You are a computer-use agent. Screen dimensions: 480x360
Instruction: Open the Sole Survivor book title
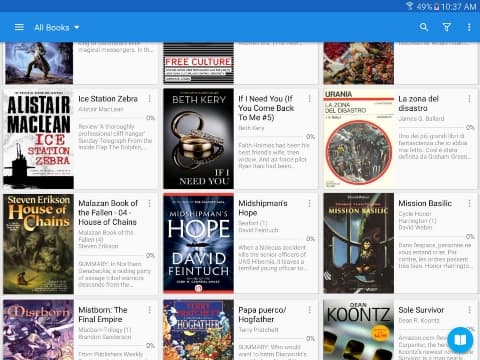pos(421,310)
